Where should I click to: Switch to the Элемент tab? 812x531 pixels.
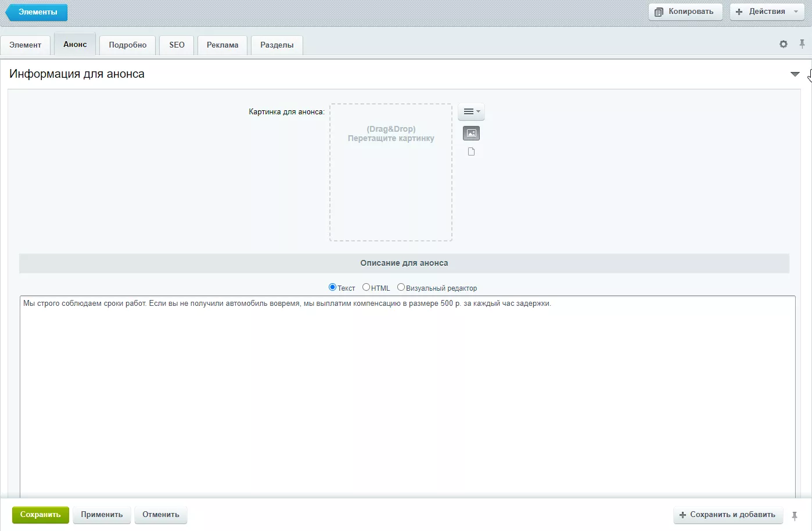pos(26,45)
